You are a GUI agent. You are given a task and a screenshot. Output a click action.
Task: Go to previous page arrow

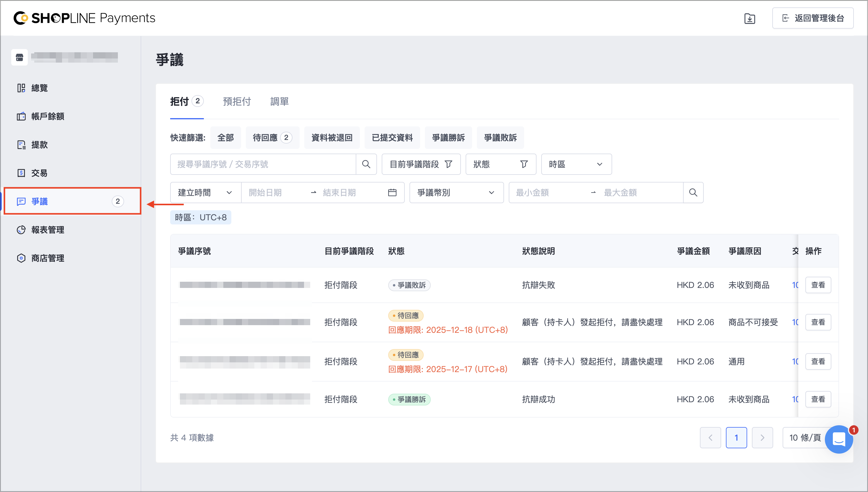pos(710,438)
